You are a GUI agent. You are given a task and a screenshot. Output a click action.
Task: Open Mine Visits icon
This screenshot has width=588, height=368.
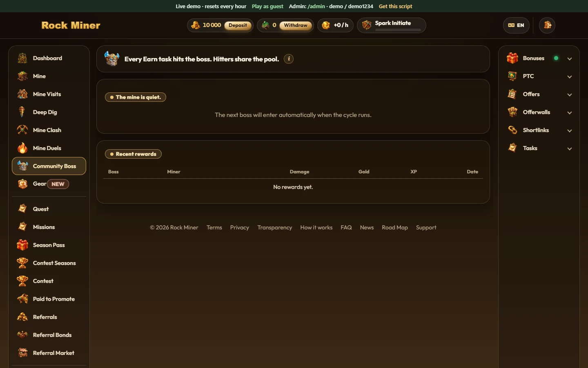pos(22,94)
